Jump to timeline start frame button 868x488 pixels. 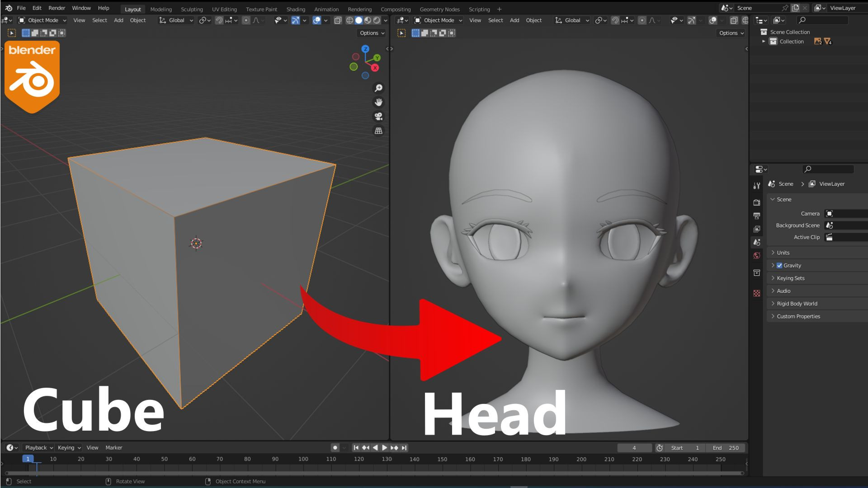[x=356, y=448]
